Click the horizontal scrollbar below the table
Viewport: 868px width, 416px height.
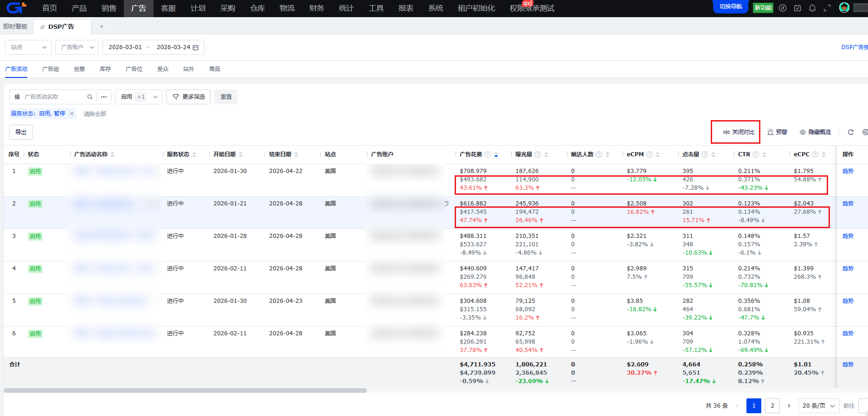click(x=185, y=390)
